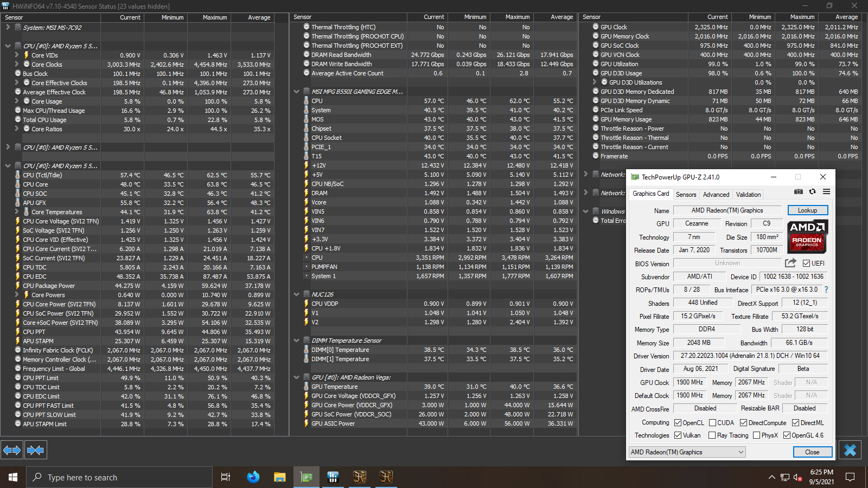The width and height of the screenshot is (868, 488).
Task: Toggle the Ray Tracing checkbox
Action: 712,435
